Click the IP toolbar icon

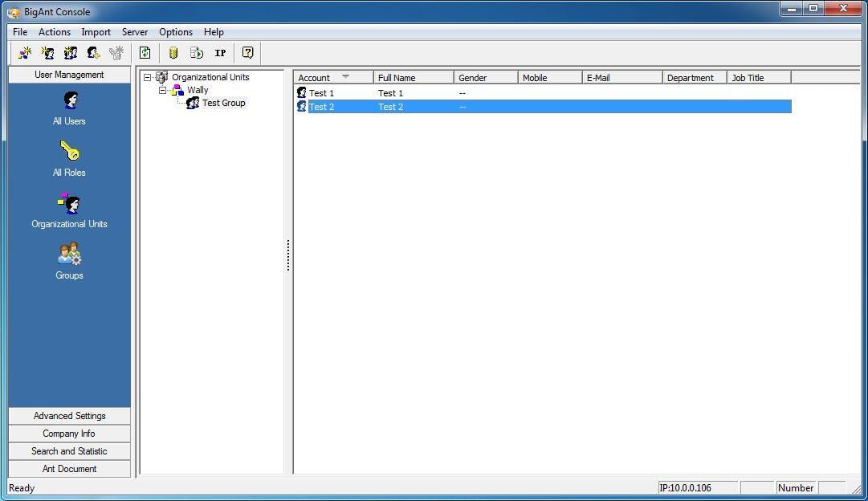(220, 53)
